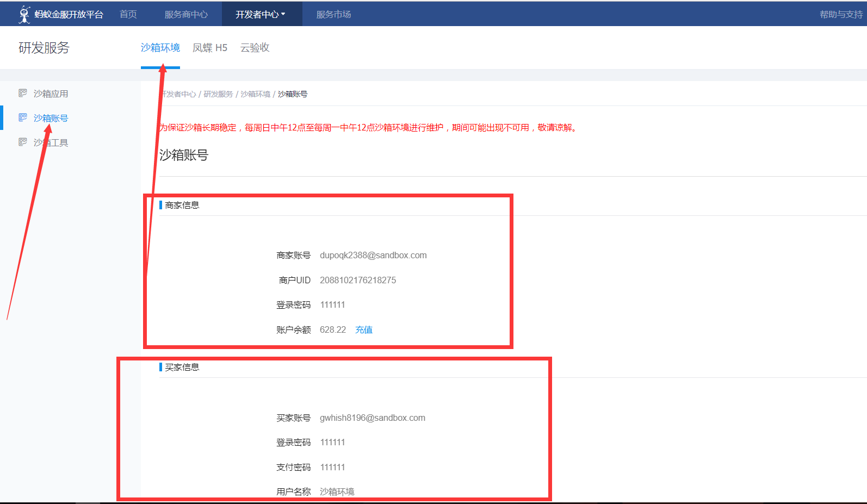This screenshot has width=867, height=504.
Task: Click the red maintenance notice text
Action: (x=368, y=127)
